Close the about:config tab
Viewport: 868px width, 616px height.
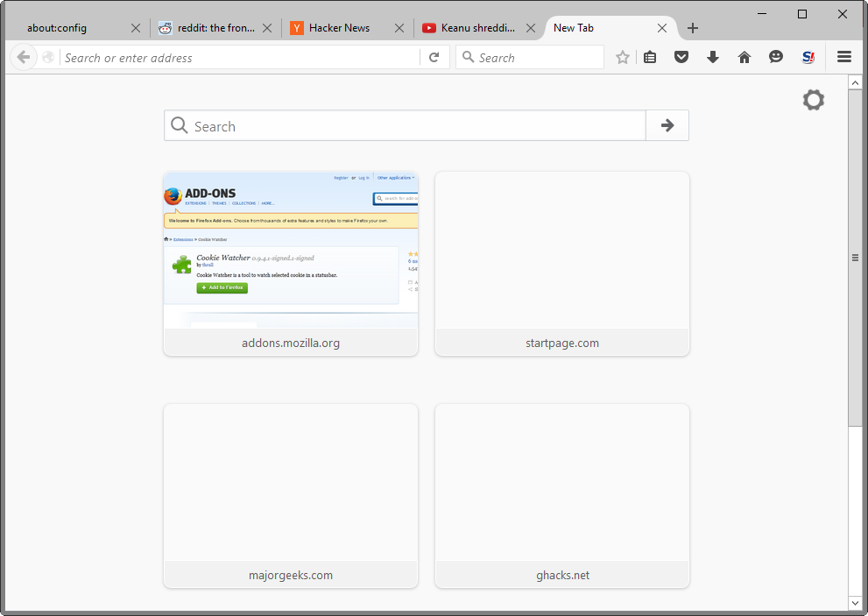coord(136,28)
